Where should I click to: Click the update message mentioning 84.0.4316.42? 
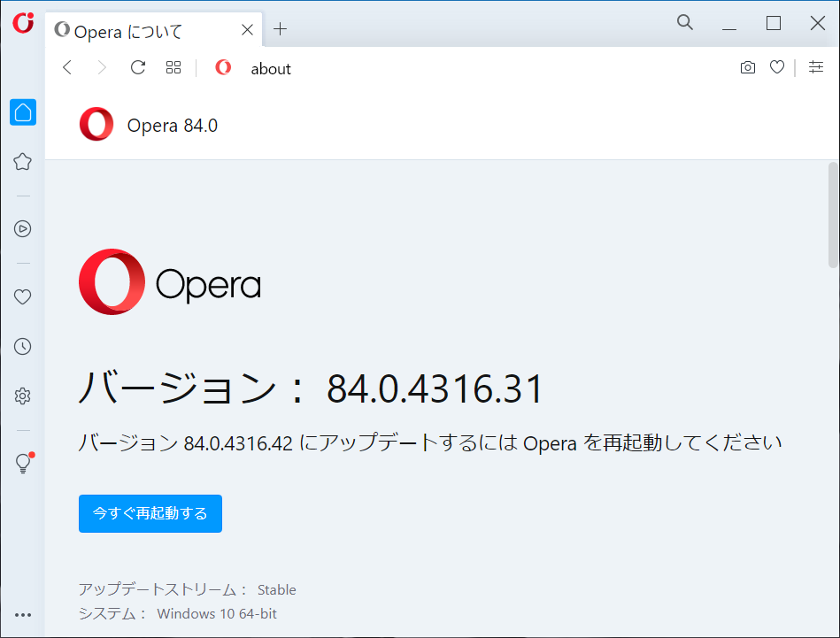point(430,443)
